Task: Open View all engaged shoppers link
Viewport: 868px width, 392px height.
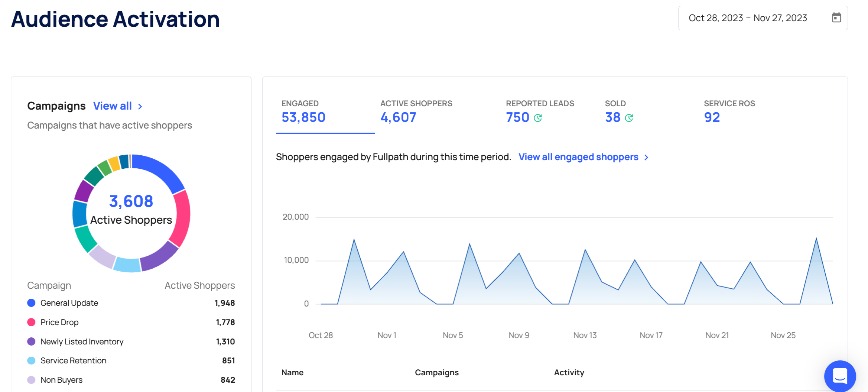Action: point(578,157)
